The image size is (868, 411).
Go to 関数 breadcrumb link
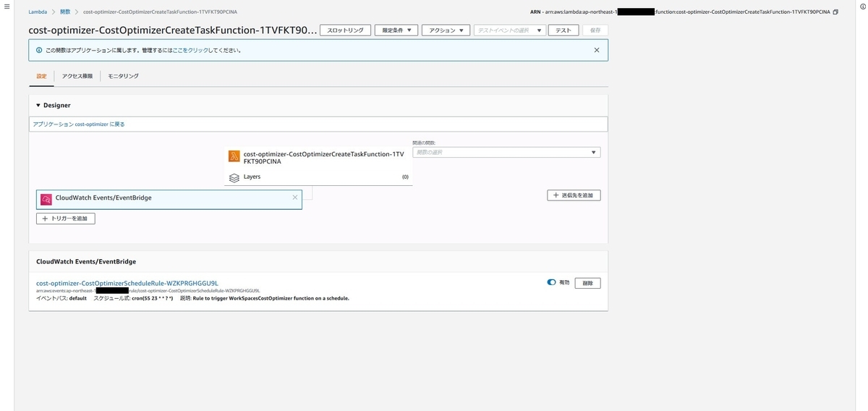[x=65, y=12]
